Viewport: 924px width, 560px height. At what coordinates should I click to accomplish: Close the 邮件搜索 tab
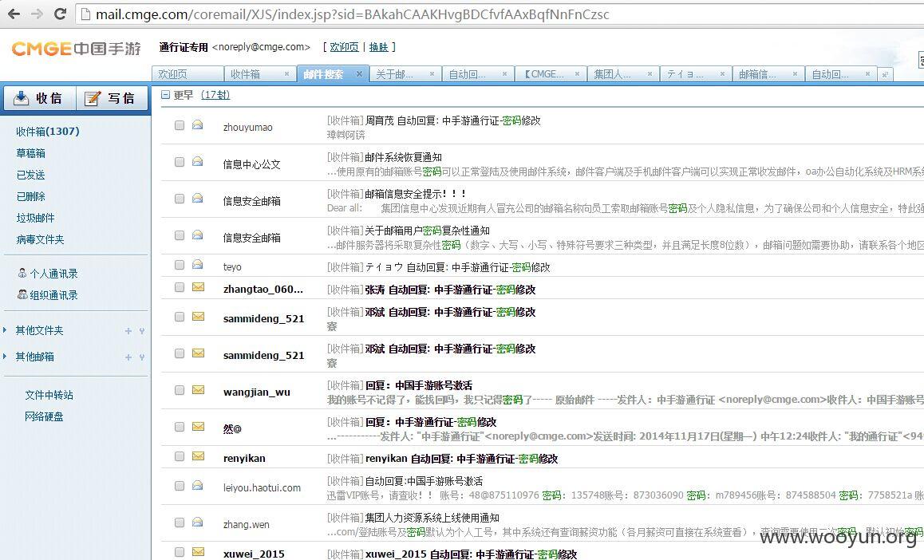(359, 73)
